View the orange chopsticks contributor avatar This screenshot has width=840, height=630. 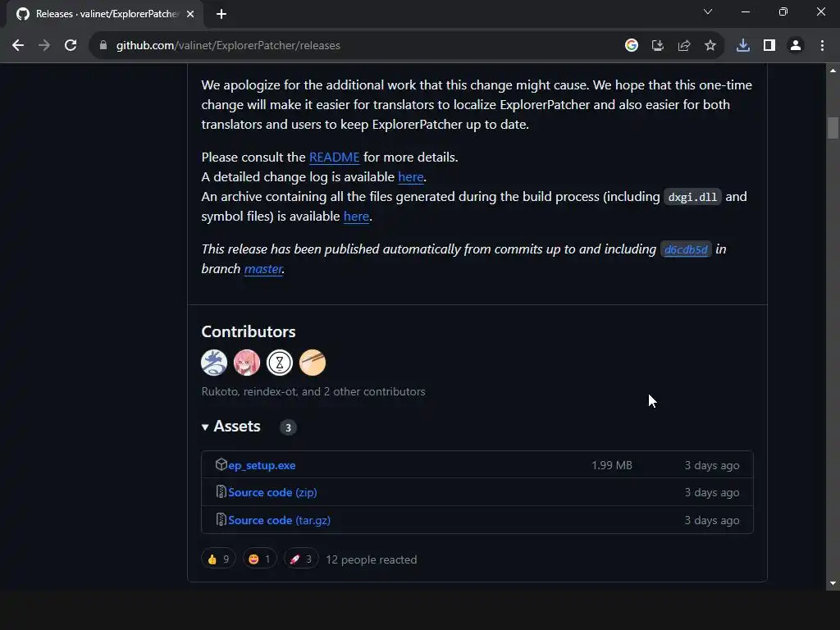tap(313, 363)
